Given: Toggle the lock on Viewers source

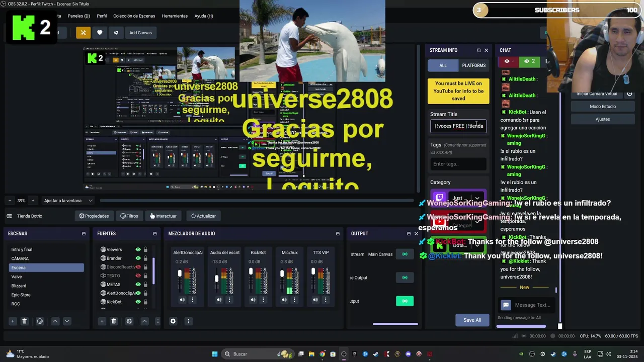Looking at the screenshot, I should click(145, 249).
